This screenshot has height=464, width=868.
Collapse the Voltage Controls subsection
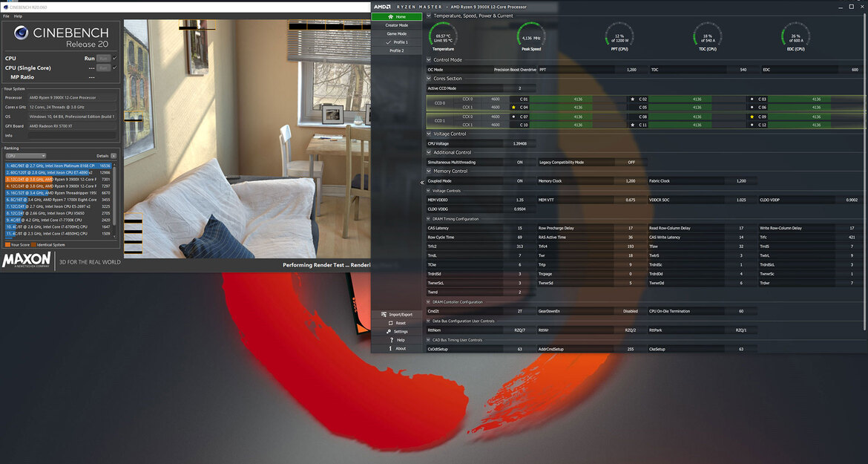[x=429, y=191]
